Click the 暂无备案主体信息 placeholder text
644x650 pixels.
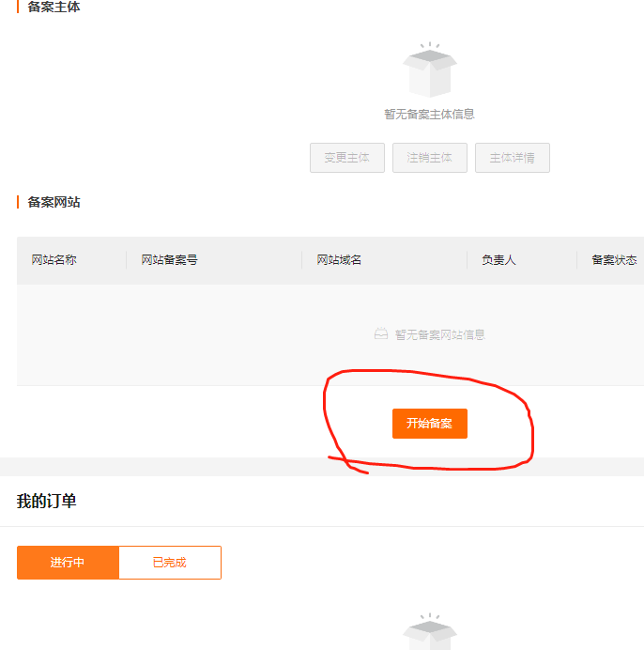tap(429, 115)
